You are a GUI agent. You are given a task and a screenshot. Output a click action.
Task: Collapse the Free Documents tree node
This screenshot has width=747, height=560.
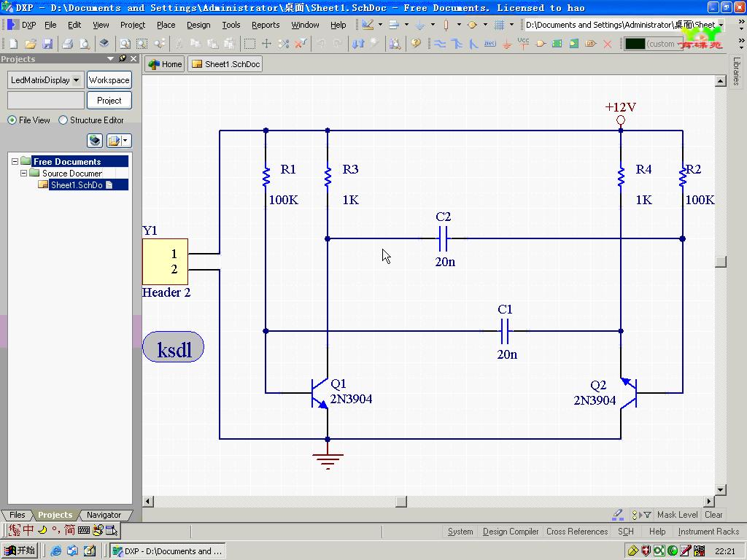point(15,161)
